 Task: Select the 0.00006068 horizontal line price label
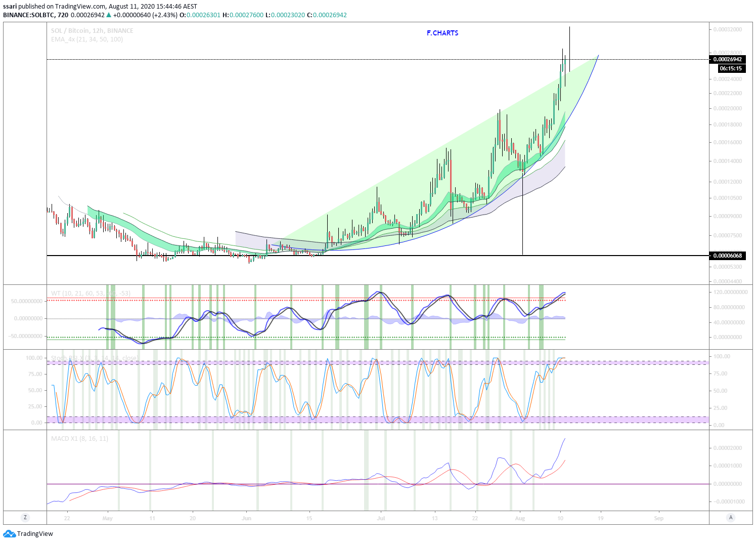click(x=727, y=256)
